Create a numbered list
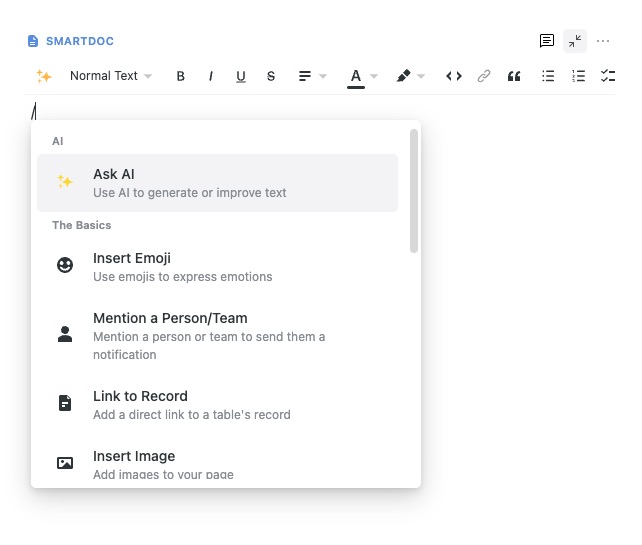 pos(578,76)
